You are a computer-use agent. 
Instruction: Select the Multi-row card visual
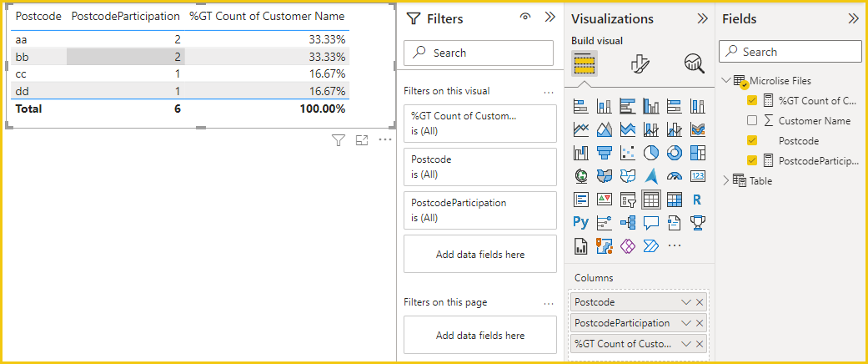580,200
